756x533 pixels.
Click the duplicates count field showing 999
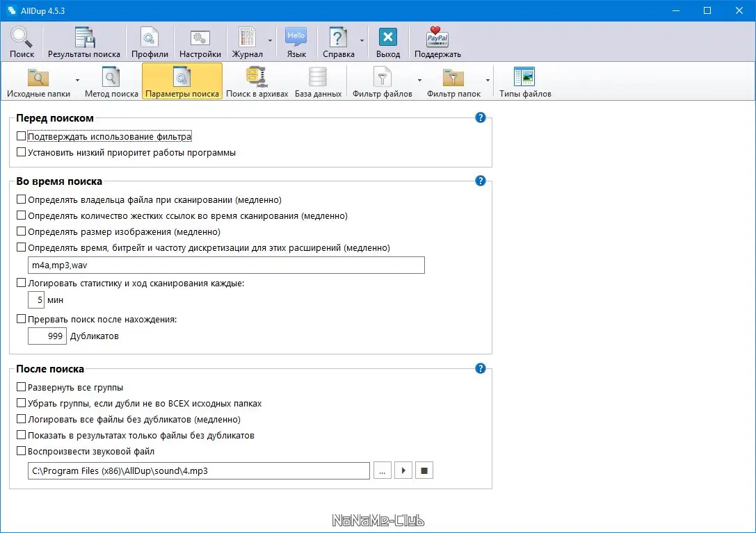(x=47, y=336)
